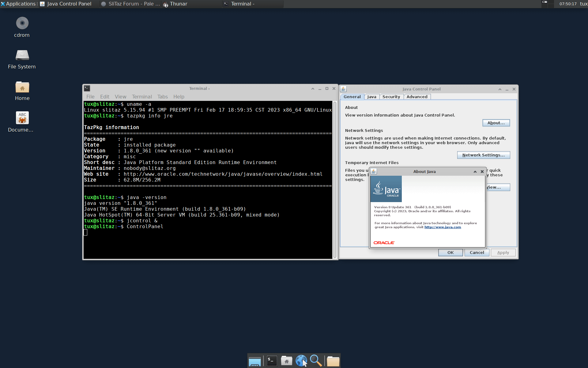Roll up the About Java dialog

[475, 172]
